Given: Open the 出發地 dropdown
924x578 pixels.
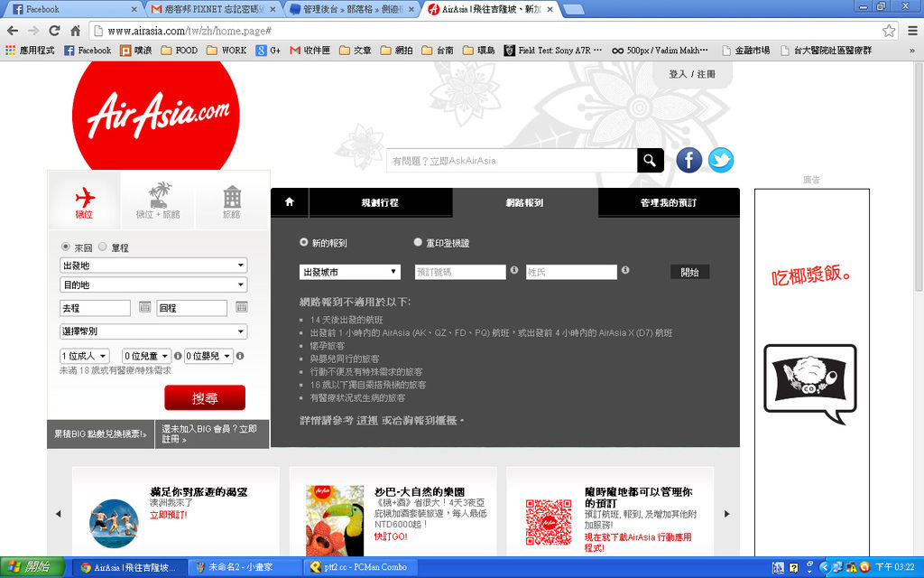Looking at the screenshot, I should (x=152, y=265).
